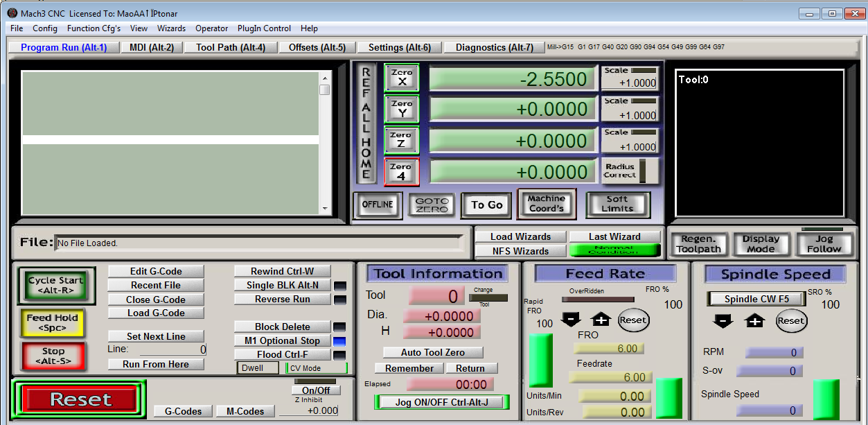
Task: Decrease spindle speed override with minus arrow
Action: pyautogui.click(x=723, y=321)
